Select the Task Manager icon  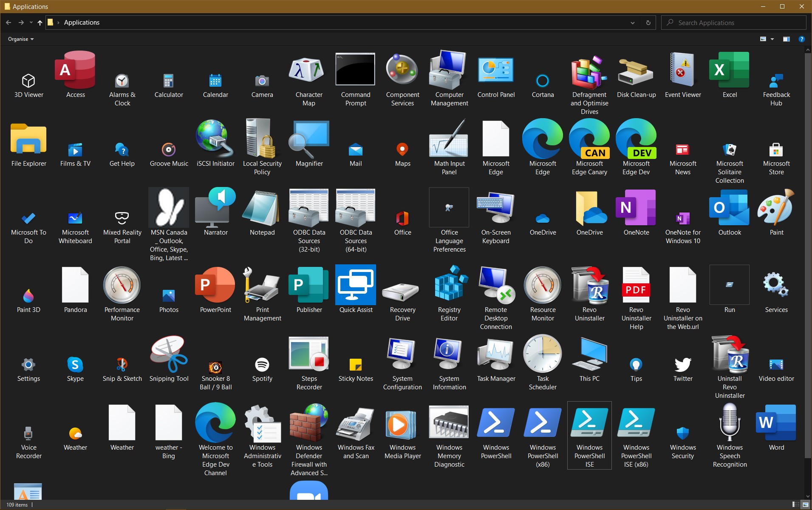[496, 354]
